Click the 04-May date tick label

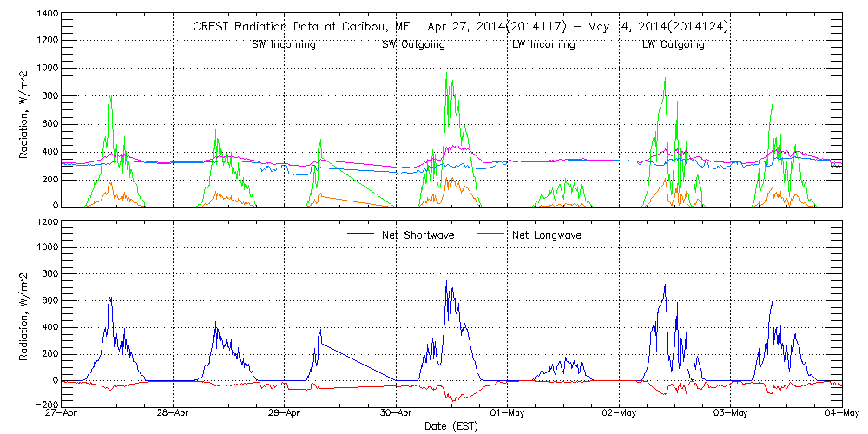point(841,415)
